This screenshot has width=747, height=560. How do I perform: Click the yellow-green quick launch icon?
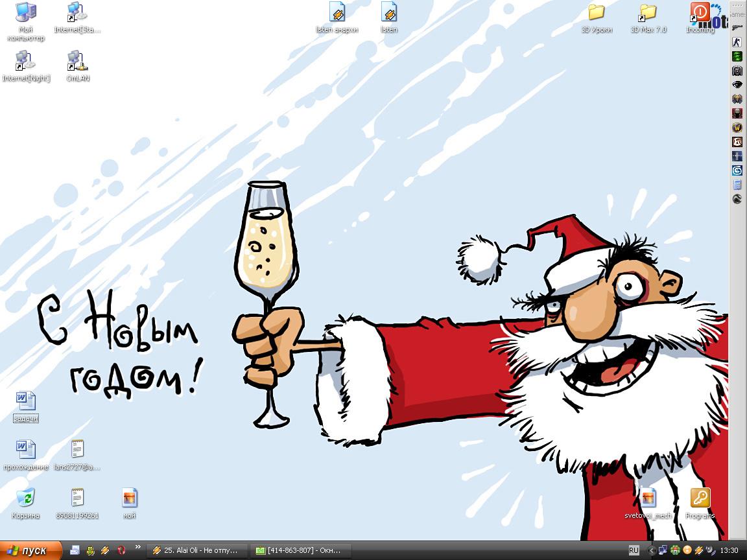[90, 550]
